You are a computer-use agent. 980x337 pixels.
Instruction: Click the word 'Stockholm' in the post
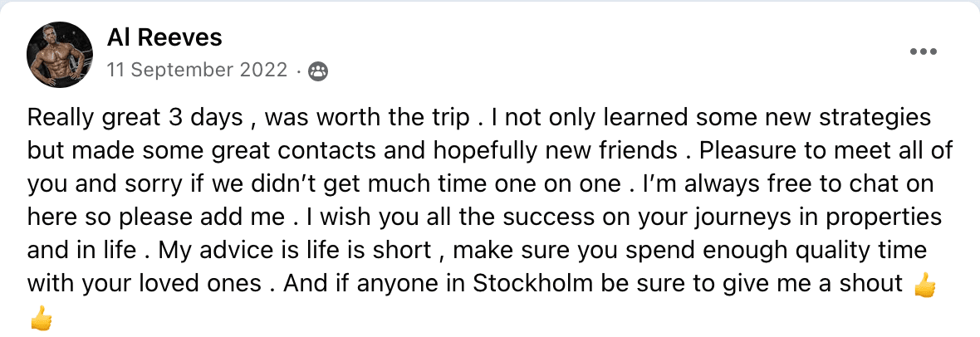click(x=533, y=283)
